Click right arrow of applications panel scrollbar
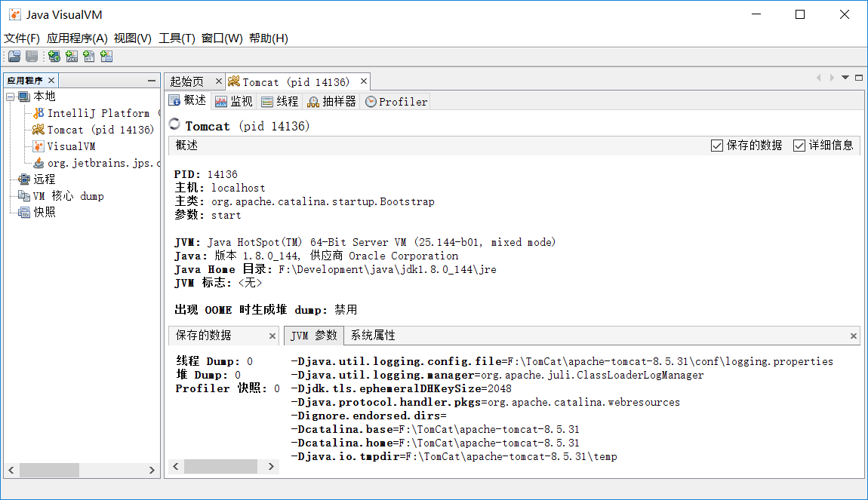Screen dimensions: 868x500 point(152,470)
